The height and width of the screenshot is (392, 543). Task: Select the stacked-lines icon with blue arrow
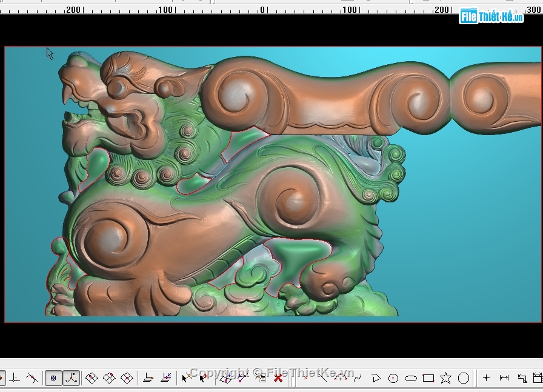point(166,378)
